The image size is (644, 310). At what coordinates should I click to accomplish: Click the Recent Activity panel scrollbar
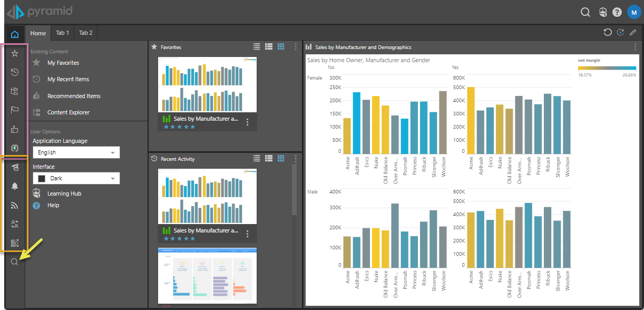click(x=295, y=190)
